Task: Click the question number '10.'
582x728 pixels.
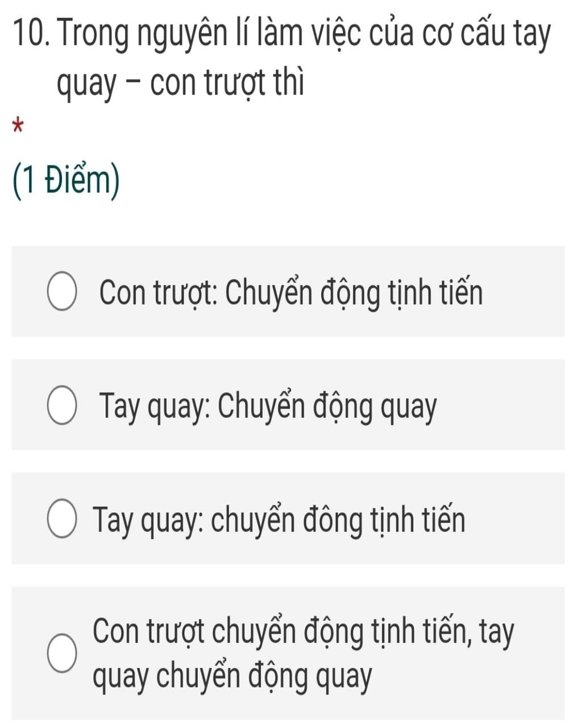Action: [x=31, y=35]
